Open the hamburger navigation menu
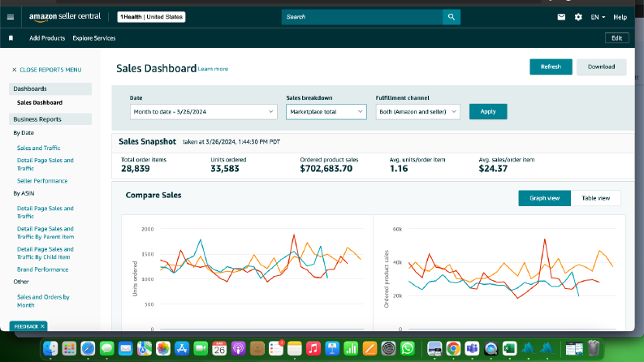 tap(11, 17)
